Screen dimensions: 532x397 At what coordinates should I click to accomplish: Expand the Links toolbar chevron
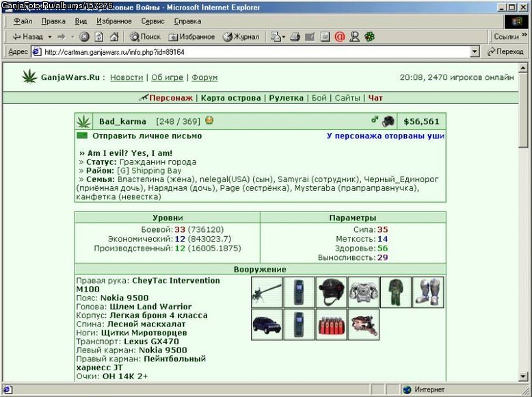pos(524,35)
